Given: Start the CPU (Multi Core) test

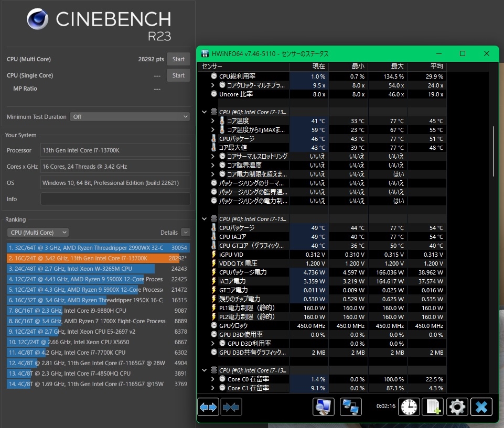Looking at the screenshot, I should [178, 59].
